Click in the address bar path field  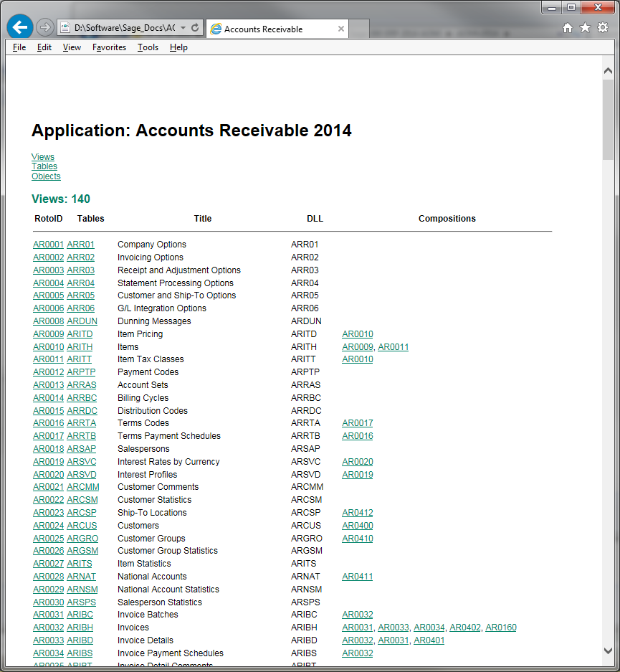pos(125,28)
